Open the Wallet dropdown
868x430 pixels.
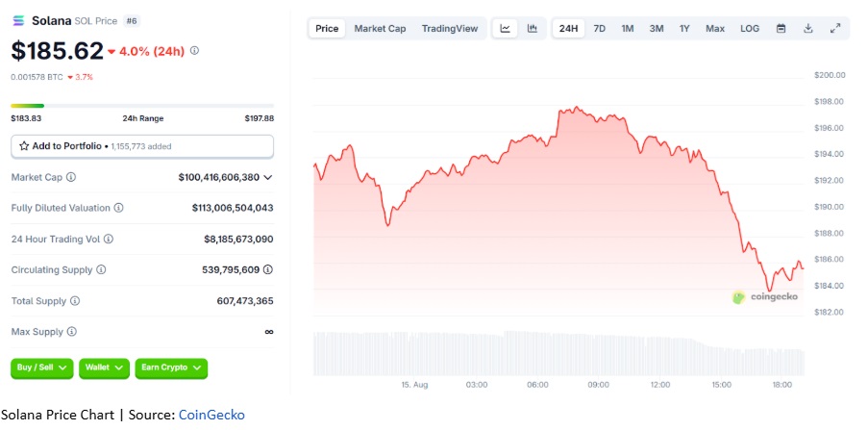tap(105, 367)
